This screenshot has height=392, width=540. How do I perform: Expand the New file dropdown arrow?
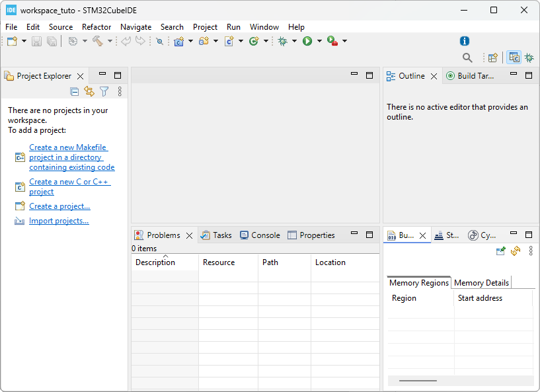pos(24,41)
